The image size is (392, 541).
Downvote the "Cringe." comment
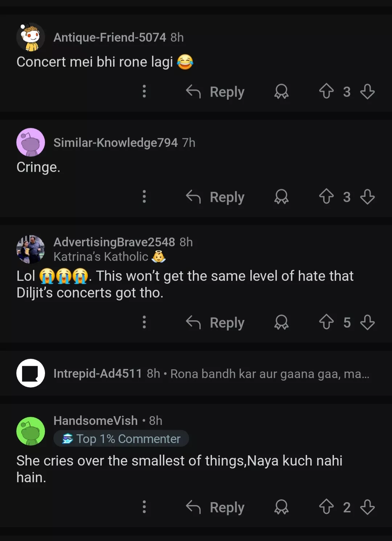point(367,197)
